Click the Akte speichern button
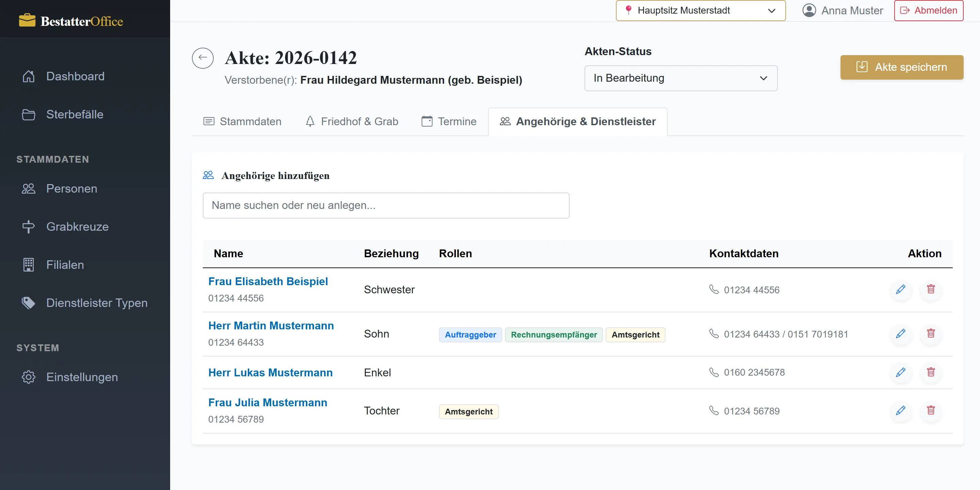 (x=902, y=67)
